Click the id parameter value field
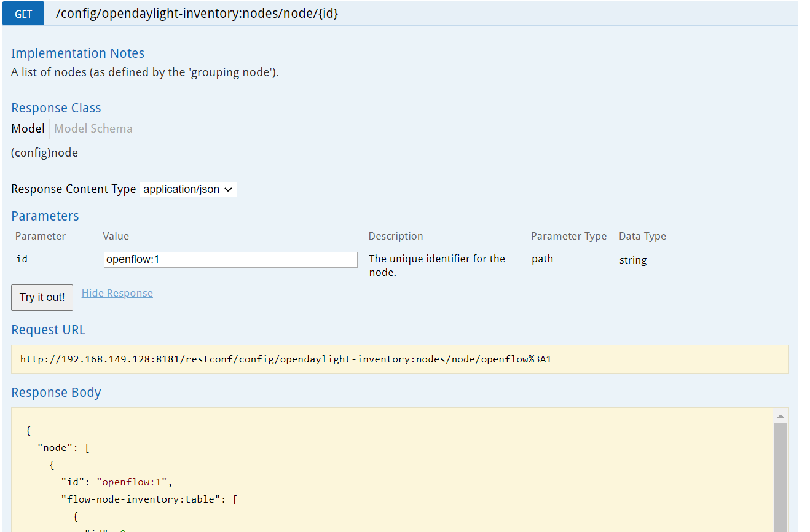The image size is (810, 532). (230, 259)
